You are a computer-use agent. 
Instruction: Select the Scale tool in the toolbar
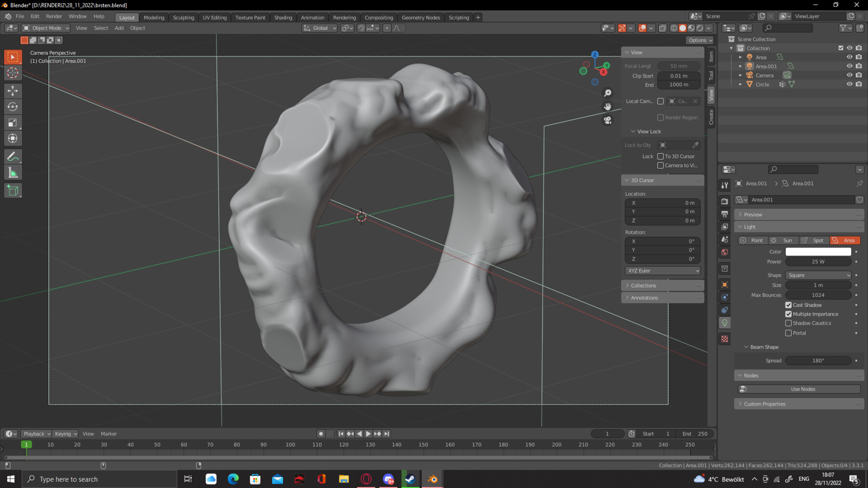tap(13, 122)
